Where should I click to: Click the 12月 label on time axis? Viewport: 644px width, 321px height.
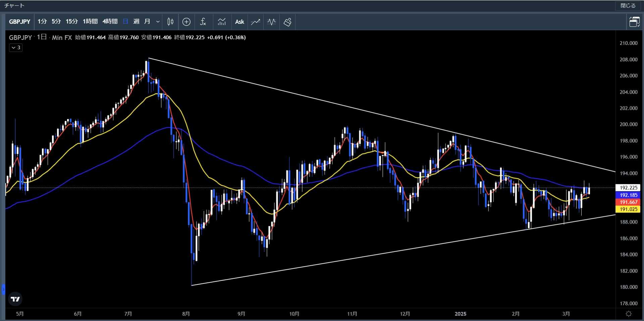click(405, 314)
